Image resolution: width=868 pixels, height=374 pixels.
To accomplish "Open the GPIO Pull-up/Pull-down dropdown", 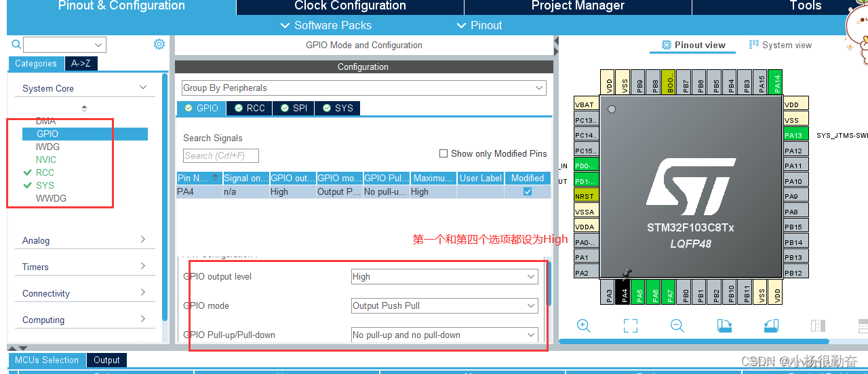I will tap(444, 335).
